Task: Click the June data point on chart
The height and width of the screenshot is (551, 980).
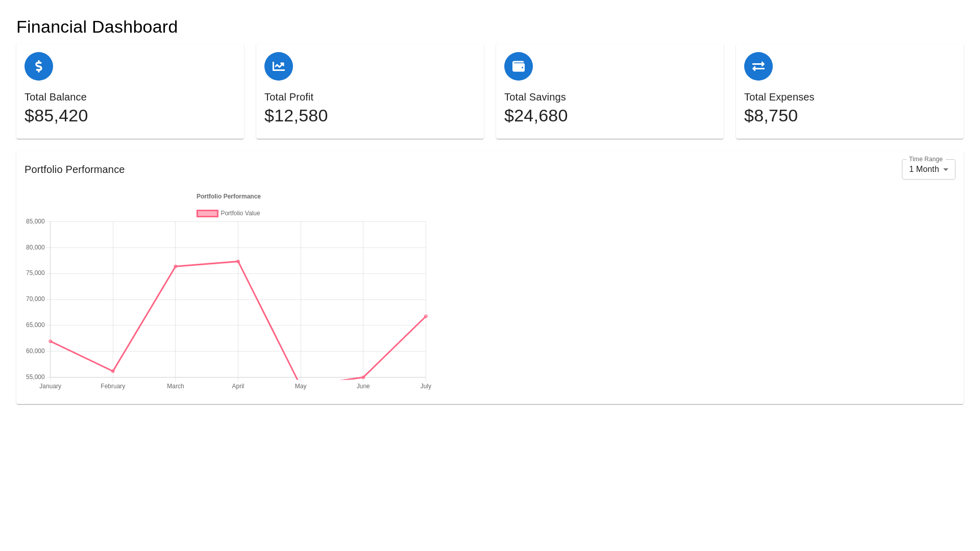Action: [363, 378]
